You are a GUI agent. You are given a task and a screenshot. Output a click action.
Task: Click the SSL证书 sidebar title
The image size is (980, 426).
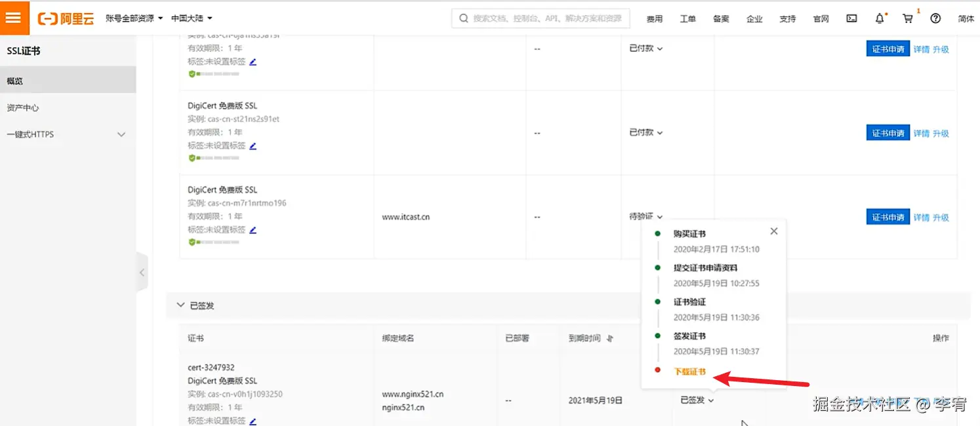click(x=24, y=51)
